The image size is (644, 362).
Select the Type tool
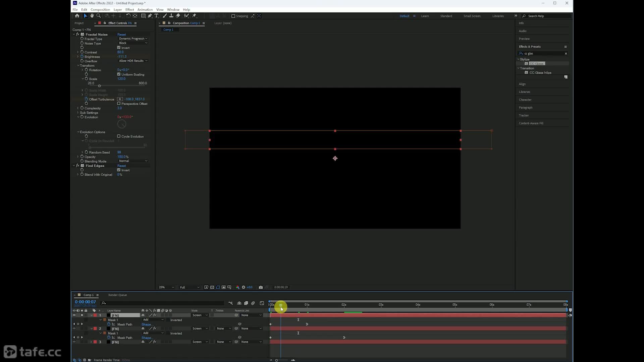click(x=156, y=16)
